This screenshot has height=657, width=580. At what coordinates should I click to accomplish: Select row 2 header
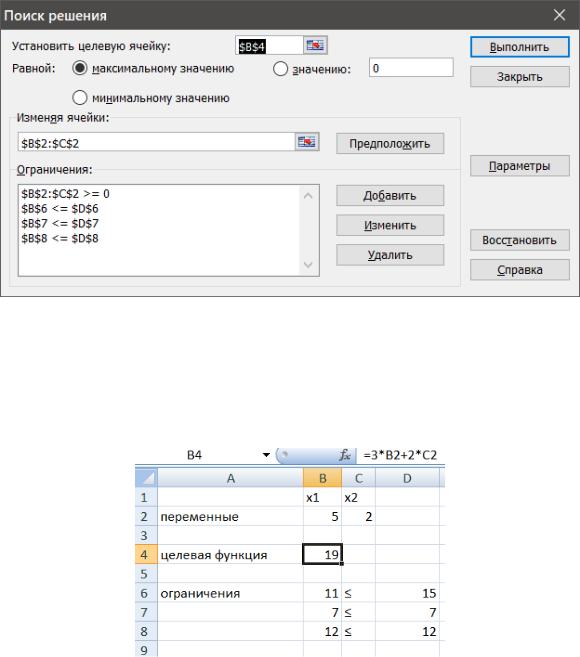(x=146, y=516)
